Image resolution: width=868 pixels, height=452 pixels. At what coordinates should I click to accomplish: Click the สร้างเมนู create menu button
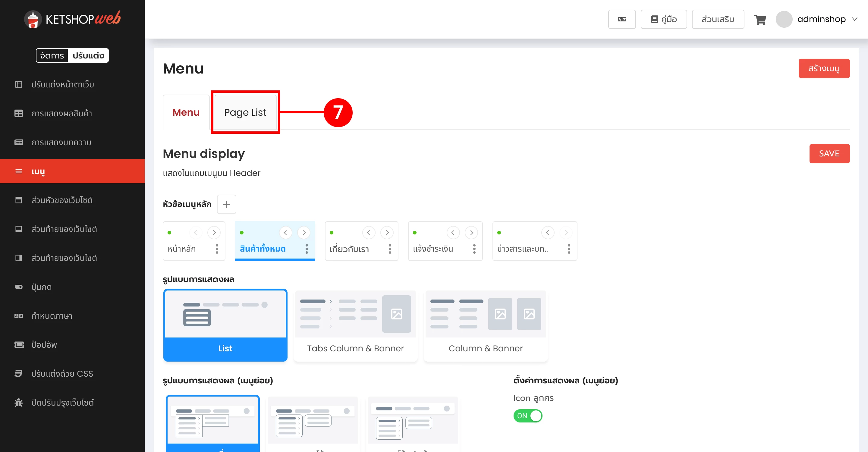click(x=824, y=68)
